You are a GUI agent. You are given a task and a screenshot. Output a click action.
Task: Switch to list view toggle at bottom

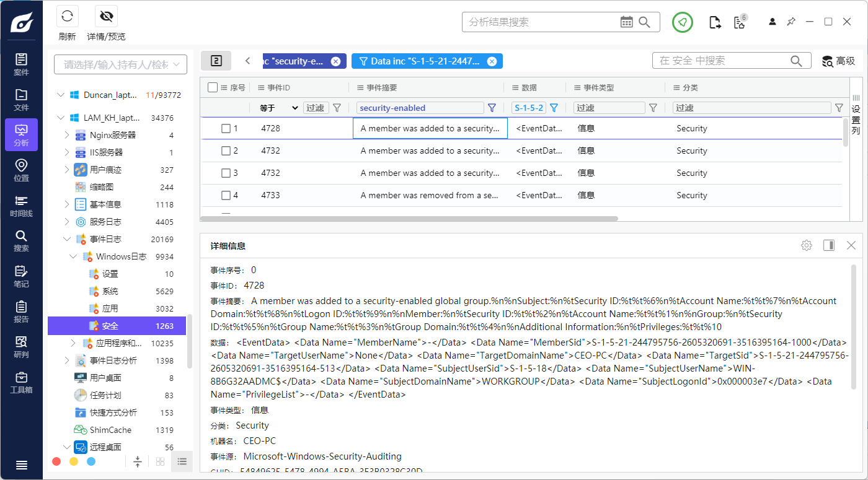pyautogui.click(x=182, y=461)
